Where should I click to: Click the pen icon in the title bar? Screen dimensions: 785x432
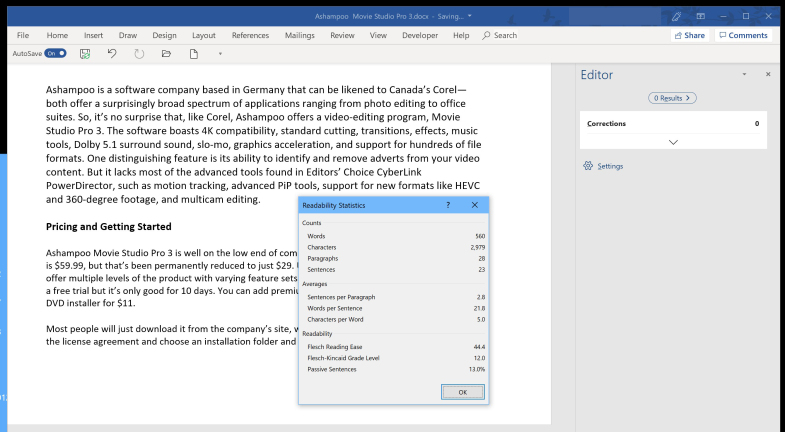676,16
